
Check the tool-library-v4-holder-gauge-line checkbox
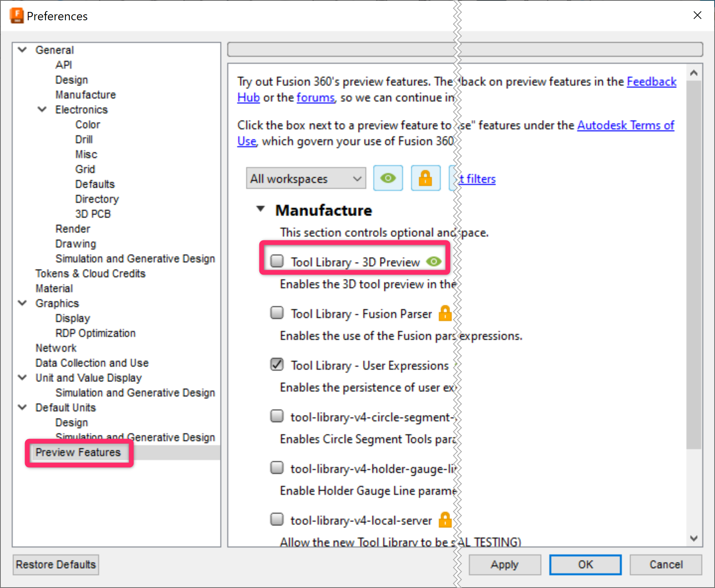tap(277, 468)
